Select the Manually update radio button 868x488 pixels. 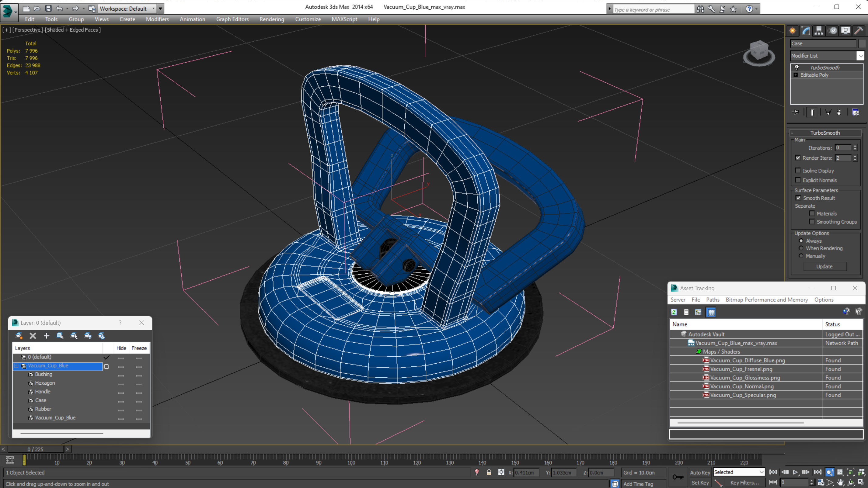(x=801, y=256)
